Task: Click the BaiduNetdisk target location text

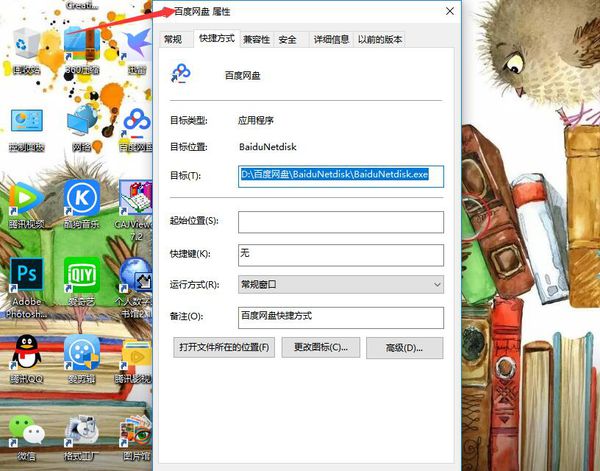Action: [267, 147]
